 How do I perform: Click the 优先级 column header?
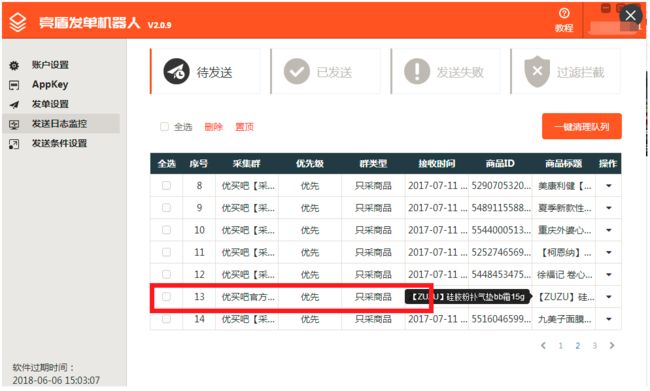310,164
